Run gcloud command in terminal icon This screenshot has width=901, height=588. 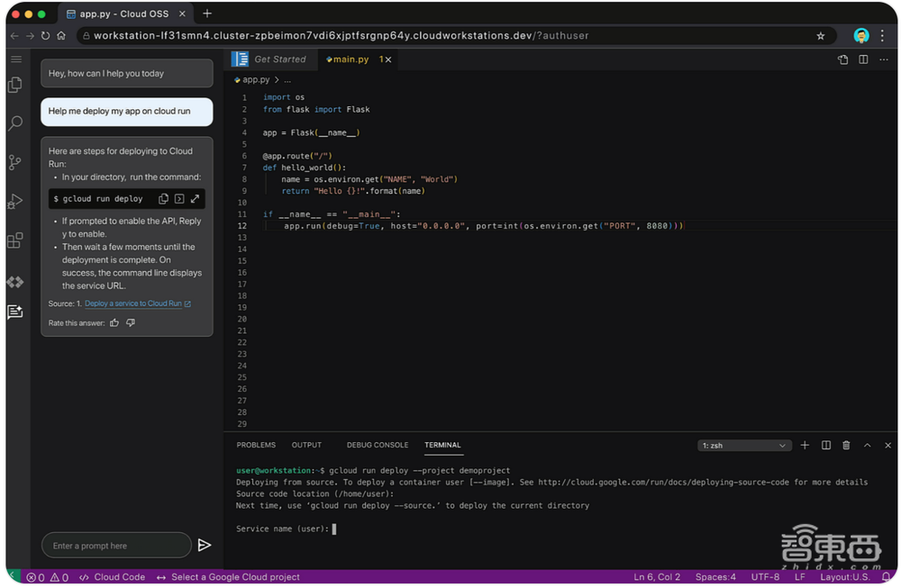(179, 199)
